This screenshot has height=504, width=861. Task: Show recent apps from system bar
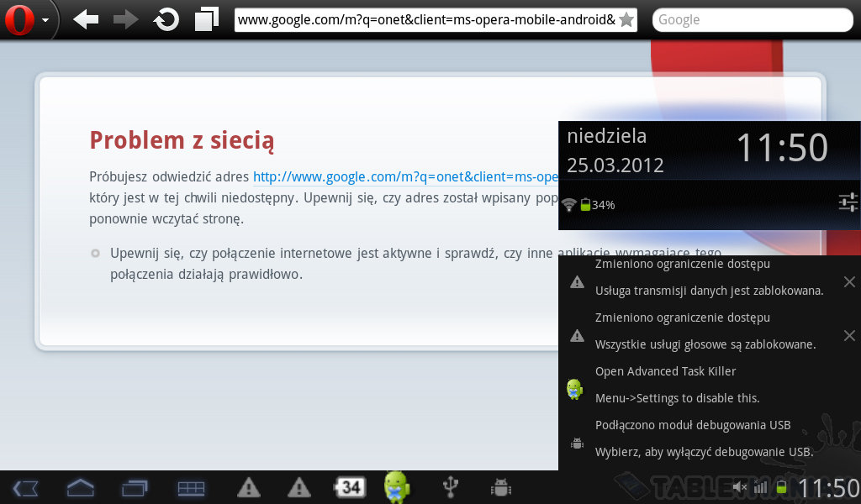pos(134,487)
